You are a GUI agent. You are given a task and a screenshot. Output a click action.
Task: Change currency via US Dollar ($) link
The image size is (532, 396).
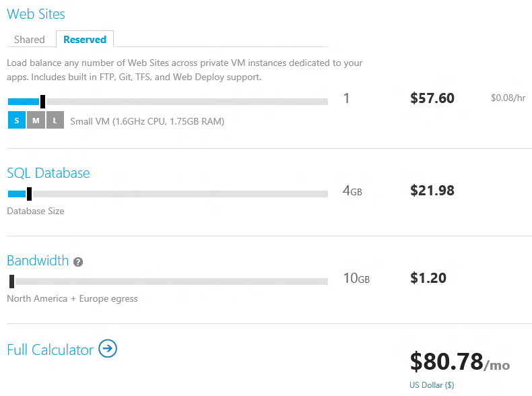432,385
